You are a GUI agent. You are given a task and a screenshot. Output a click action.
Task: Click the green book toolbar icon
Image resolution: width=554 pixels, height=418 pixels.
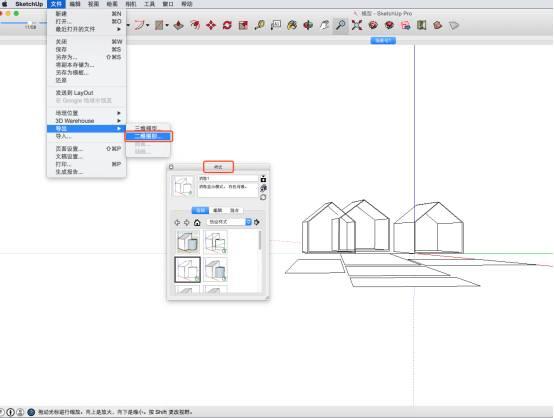(x=422, y=25)
